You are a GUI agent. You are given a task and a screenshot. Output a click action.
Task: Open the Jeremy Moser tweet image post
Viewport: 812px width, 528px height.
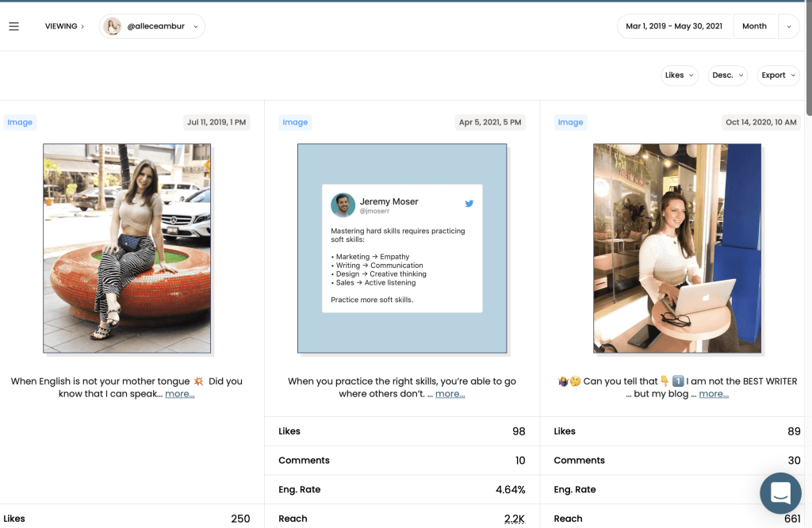[x=402, y=248]
